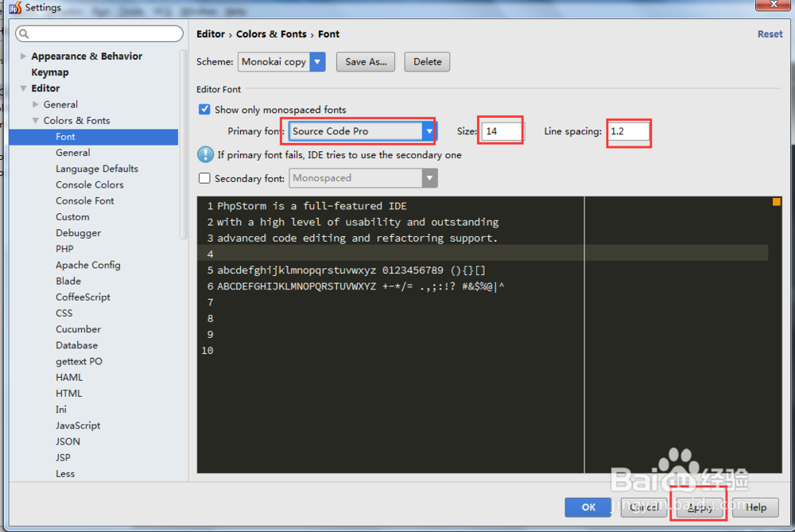This screenshot has height=532, width=795.
Task: Open the disabled Monospaced secondary font dropdown
Action: point(429,178)
